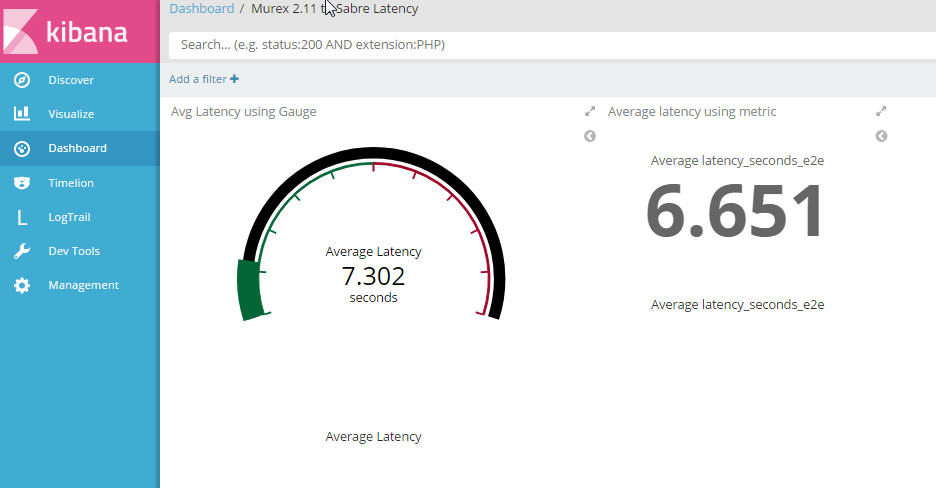Expand Average latency using metric panel fullscreen

coord(881,112)
